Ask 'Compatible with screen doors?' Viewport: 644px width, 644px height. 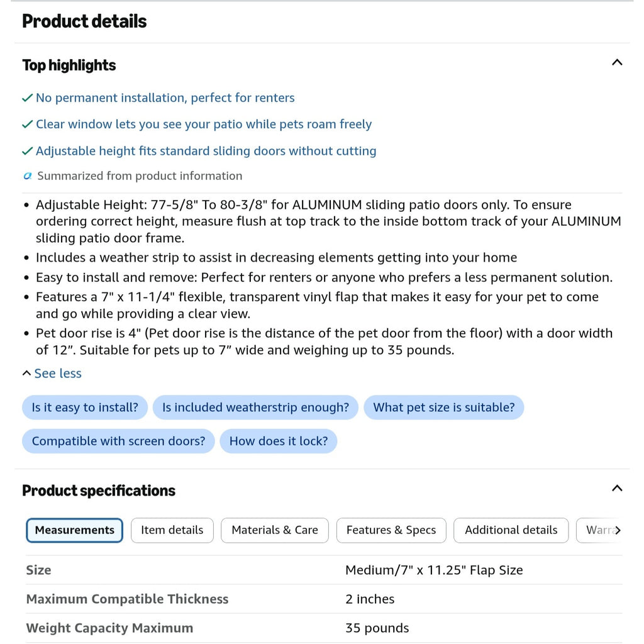tap(118, 441)
